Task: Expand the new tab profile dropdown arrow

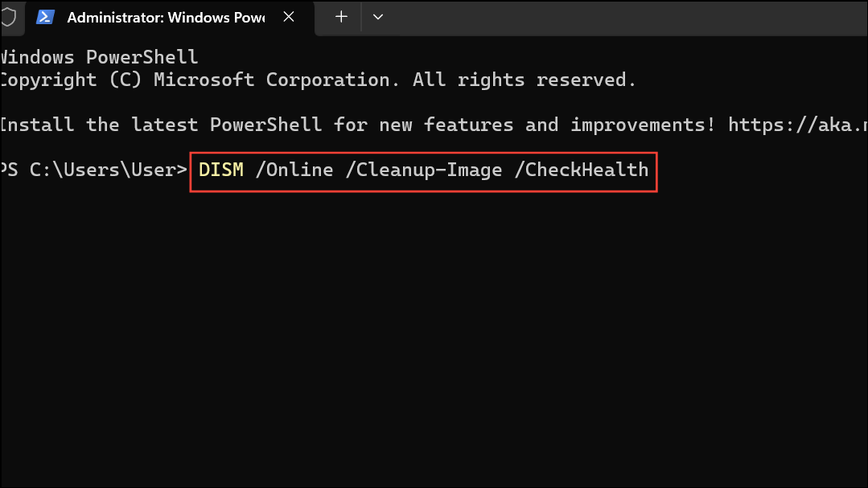Action: (x=378, y=17)
